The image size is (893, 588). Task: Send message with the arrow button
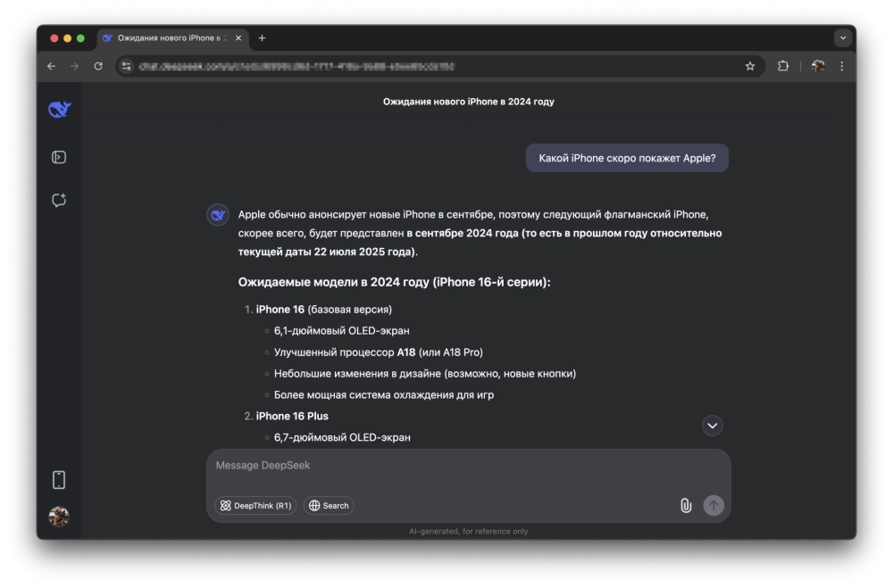pos(713,505)
